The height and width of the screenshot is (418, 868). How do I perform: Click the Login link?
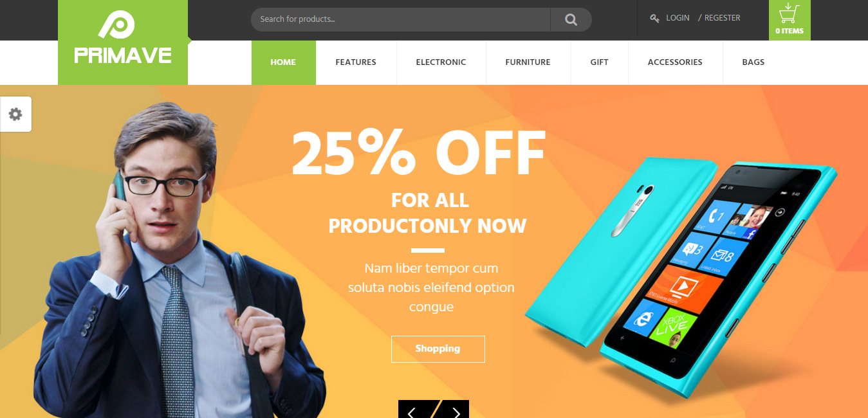[x=678, y=18]
